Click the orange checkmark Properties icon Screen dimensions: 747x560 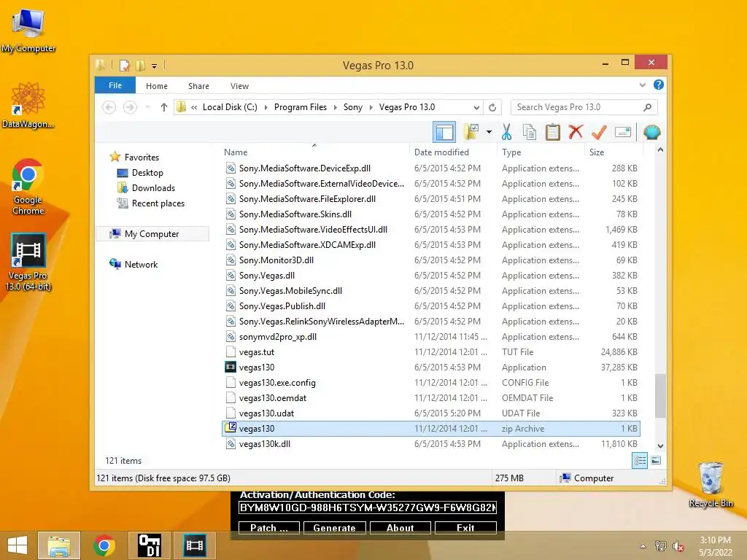[x=599, y=132]
